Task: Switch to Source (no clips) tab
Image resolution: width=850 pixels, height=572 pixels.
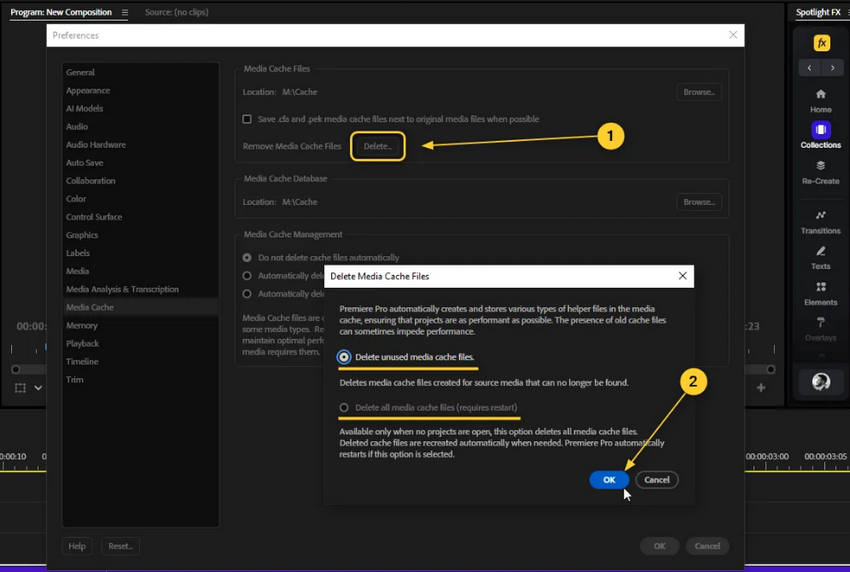Action: tap(177, 12)
